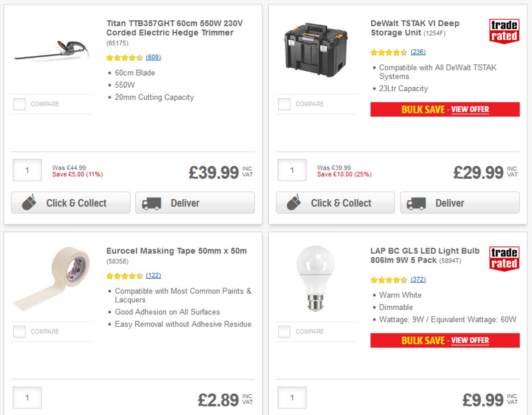Viewport: 532px width, 415px height.
Task: Click the Click & Collect button for DeWalt unit
Action: point(335,202)
